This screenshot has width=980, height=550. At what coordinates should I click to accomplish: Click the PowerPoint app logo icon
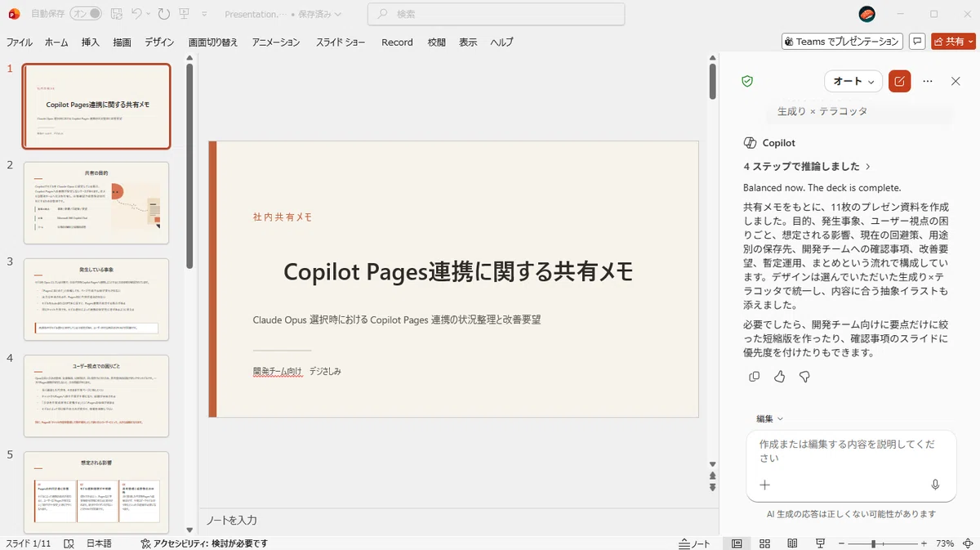pyautogui.click(x=13, y=14)
